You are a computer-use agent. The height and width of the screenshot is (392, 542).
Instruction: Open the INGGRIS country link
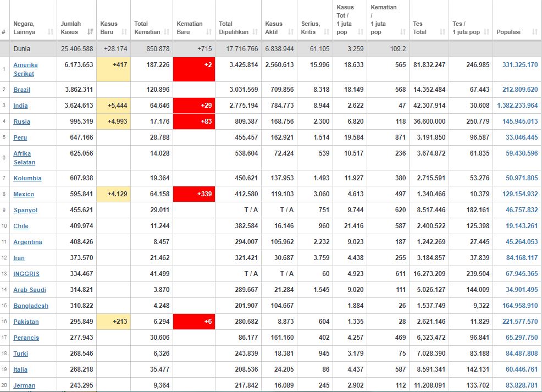tap(26, 273)
